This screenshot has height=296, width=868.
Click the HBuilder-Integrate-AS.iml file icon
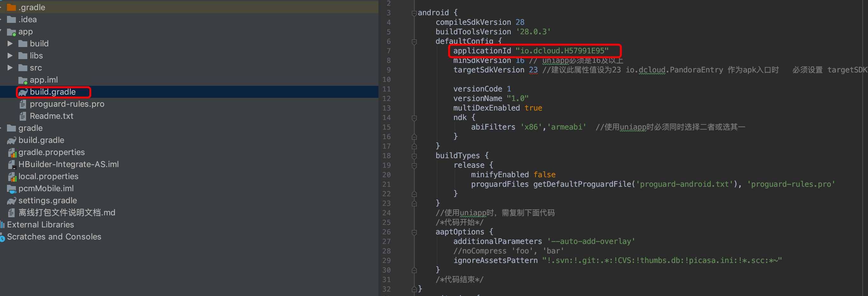point(12,165)
